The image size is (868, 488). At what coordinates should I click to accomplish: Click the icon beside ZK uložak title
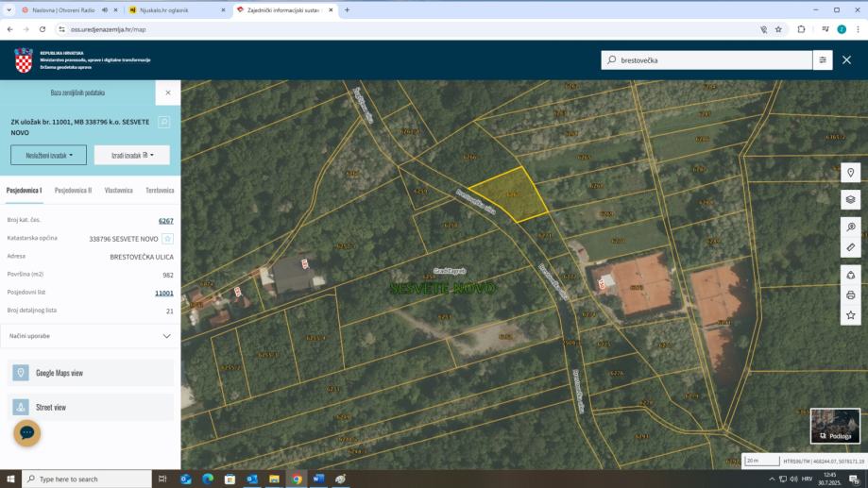click(163, 123)
